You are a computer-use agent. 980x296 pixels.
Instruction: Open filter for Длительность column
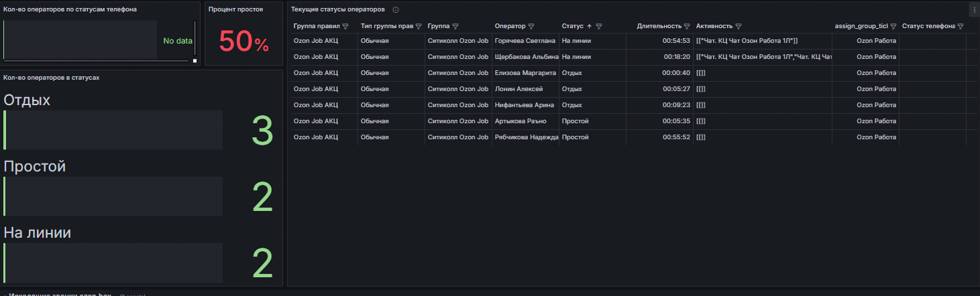(x=687, y=26)
